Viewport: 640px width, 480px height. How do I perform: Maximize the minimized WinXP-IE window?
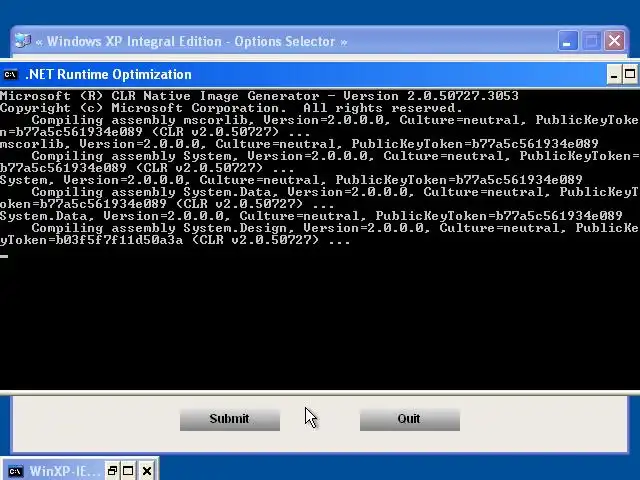pyautogui.click(x=128, y=471)
